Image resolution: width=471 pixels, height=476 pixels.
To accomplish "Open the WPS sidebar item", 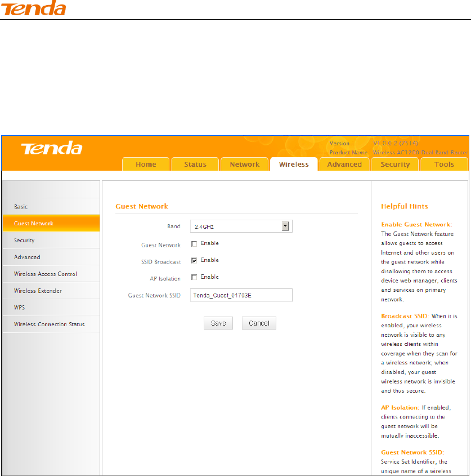I will point(51,307).
